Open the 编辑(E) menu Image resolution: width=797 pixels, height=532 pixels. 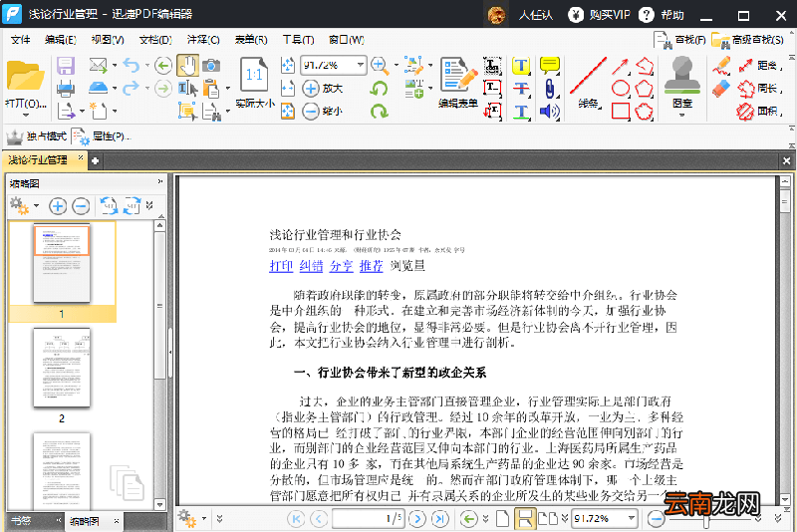pyautogui.click(x=61, y=40)
